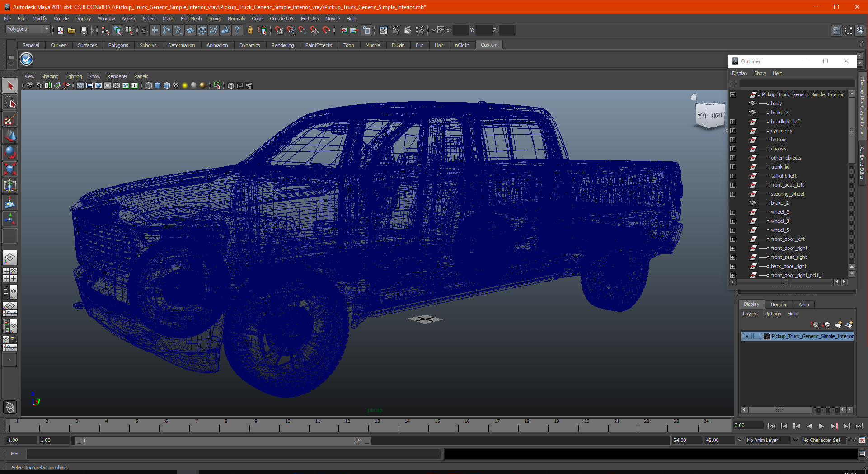868x474 pixels.
Task: Click the Layers menu in layer editor
Action: click(750, 314)
